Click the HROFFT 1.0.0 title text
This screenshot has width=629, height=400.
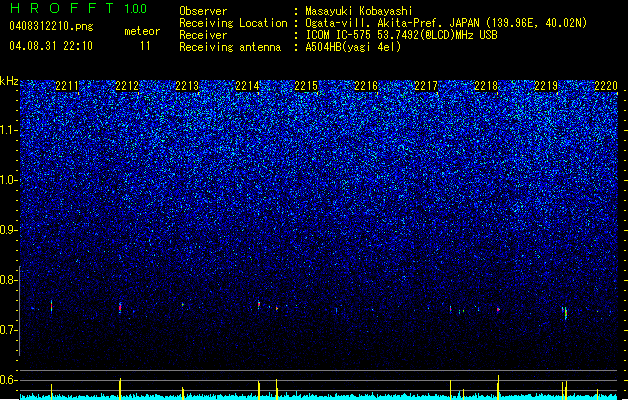79,8
